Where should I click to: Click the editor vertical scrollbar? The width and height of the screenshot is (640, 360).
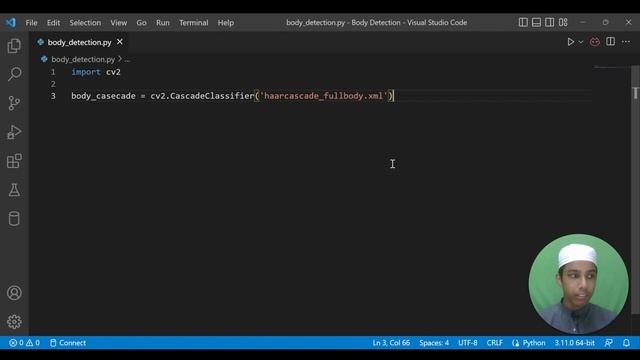click(x=635, y=189)
